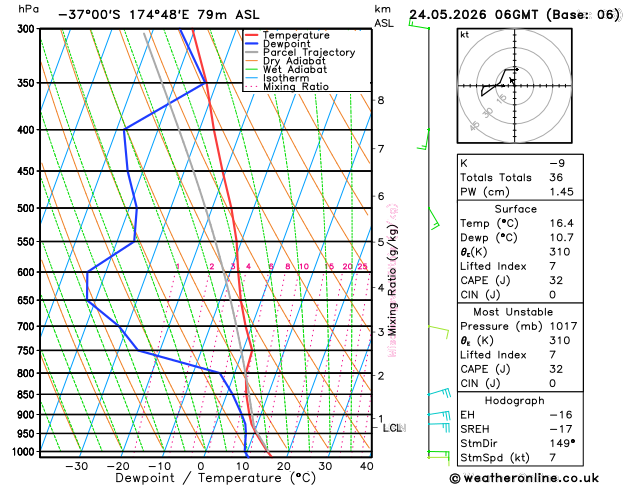Click the location title '-37°00'S 174°48'E 79m ASL'

[x=159, y=15]
